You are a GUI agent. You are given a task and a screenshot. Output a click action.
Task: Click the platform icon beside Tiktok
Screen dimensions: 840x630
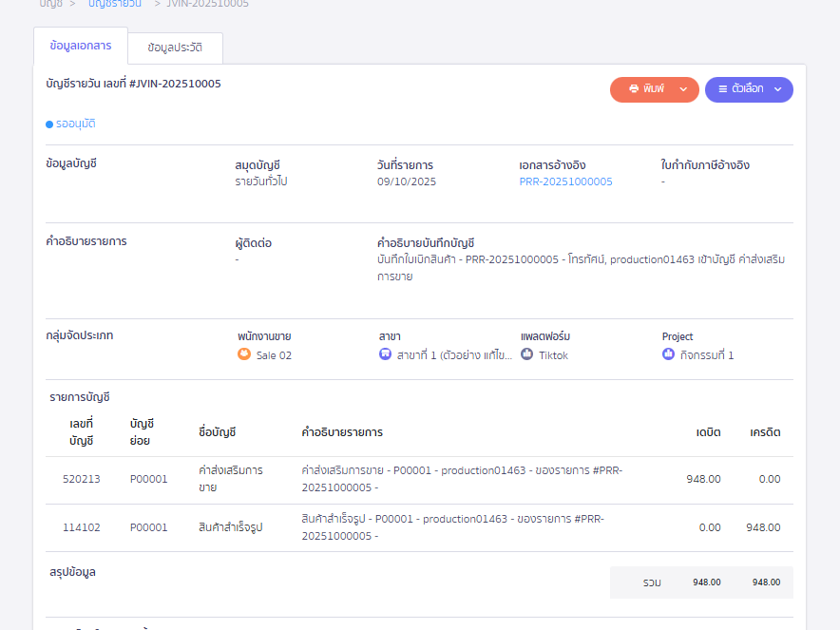pos(526,354)
